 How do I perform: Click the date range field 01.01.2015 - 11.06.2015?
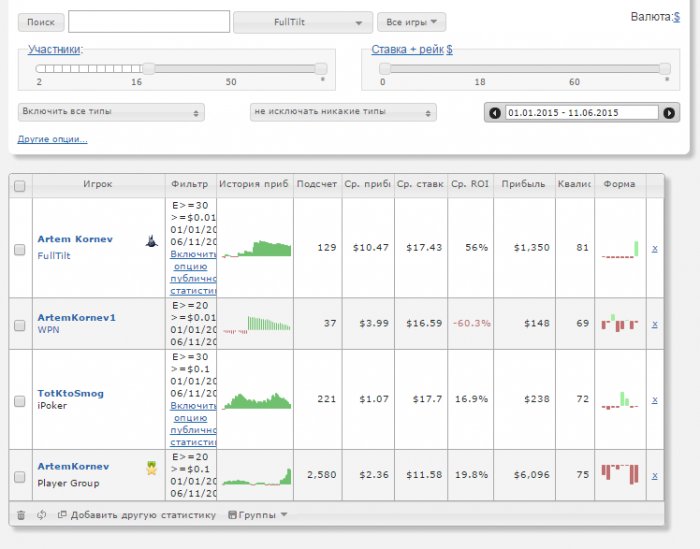(581, 113)
